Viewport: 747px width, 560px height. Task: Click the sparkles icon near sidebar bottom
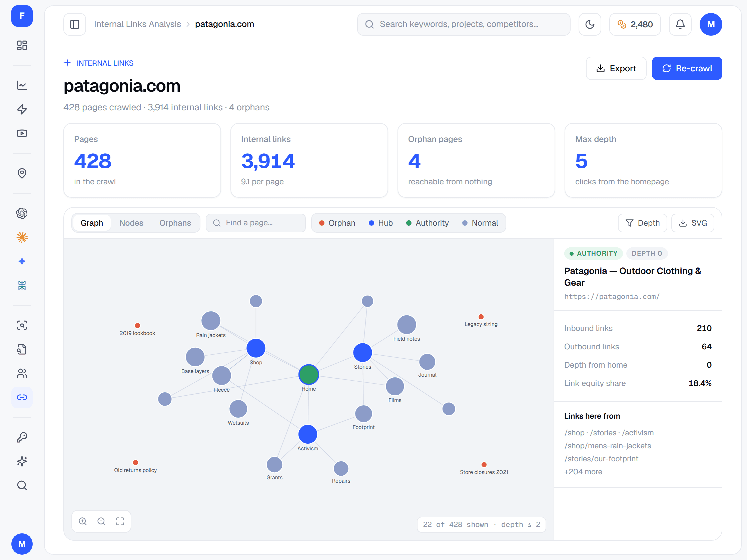22,461
